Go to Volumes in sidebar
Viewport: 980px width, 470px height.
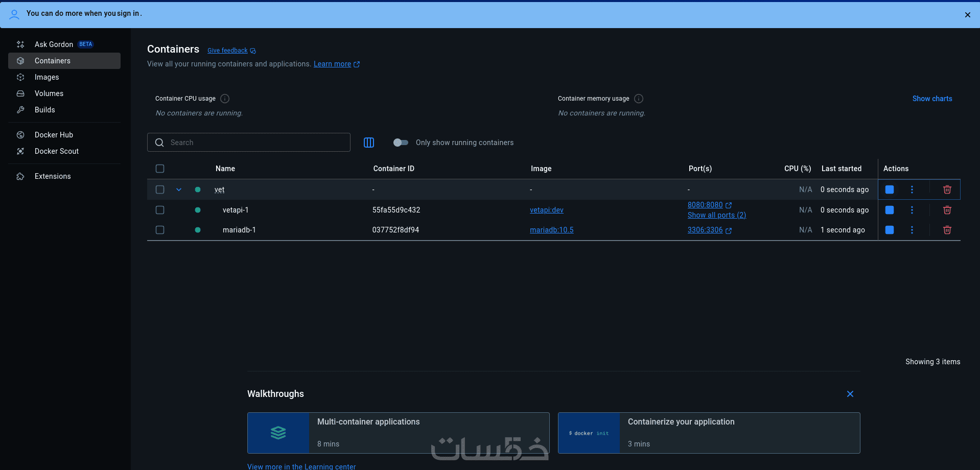64,93
